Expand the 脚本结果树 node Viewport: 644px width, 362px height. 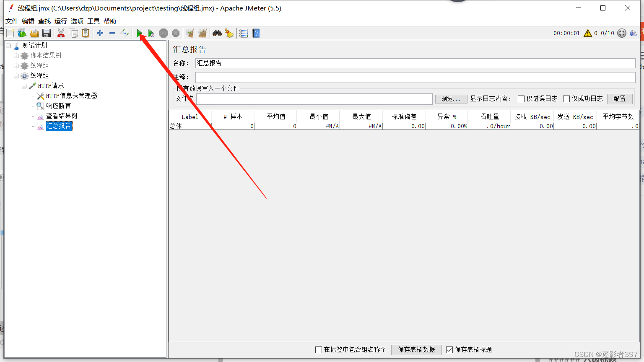[16, 56]
